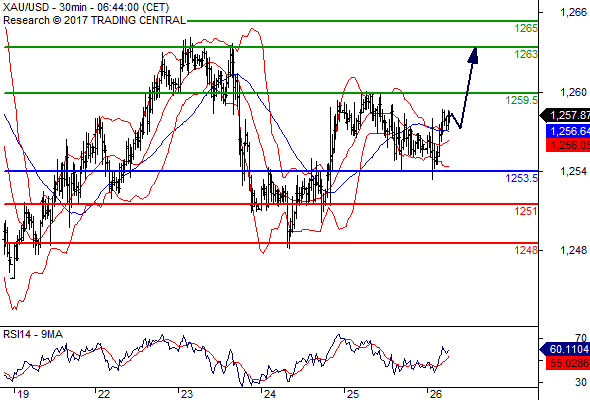590x400 pixels.
Task: Select the blue 1253.5 pivot label
Action: pyautogui.click(x=522, y=178)
